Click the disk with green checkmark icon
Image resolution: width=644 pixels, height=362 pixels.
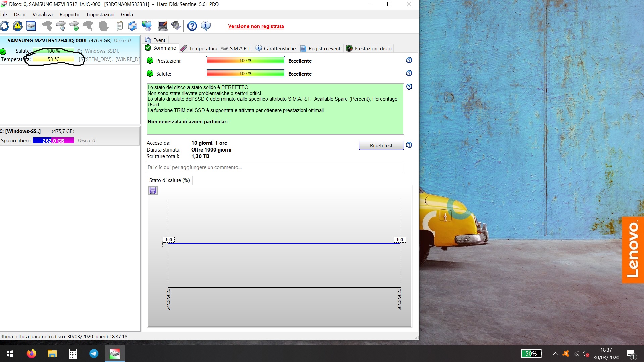pos(74,26)
